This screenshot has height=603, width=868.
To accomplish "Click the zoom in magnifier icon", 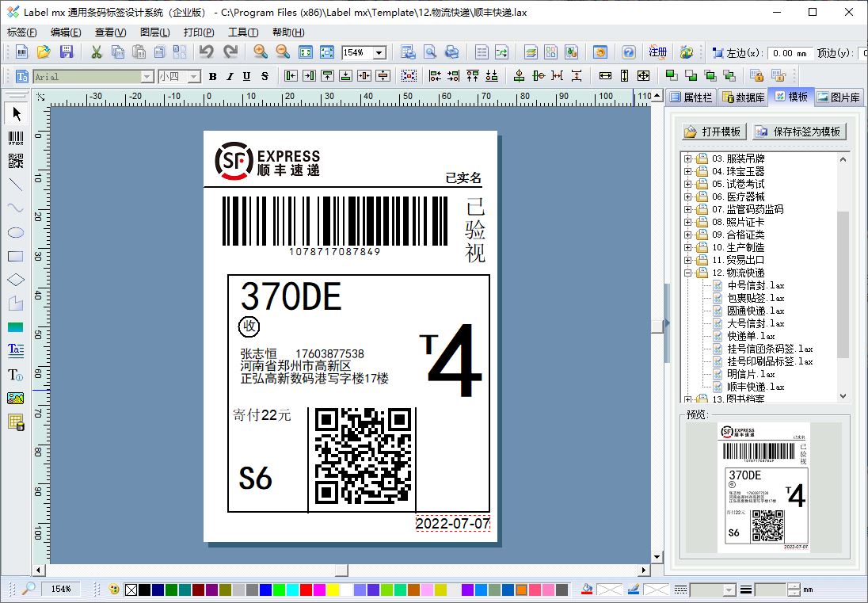I will click(261, 52).
